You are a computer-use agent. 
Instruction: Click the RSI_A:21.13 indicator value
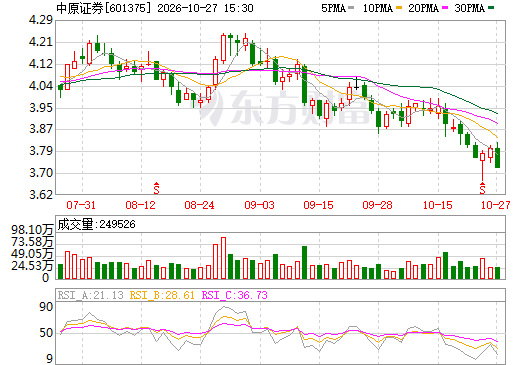pos(91,295)
